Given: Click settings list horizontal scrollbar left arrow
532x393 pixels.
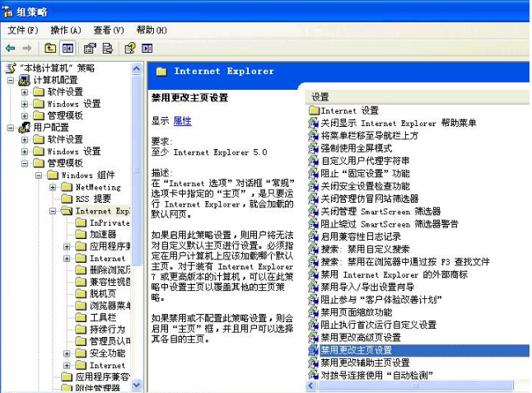Looking at the screenshot, I should [311, 386].
